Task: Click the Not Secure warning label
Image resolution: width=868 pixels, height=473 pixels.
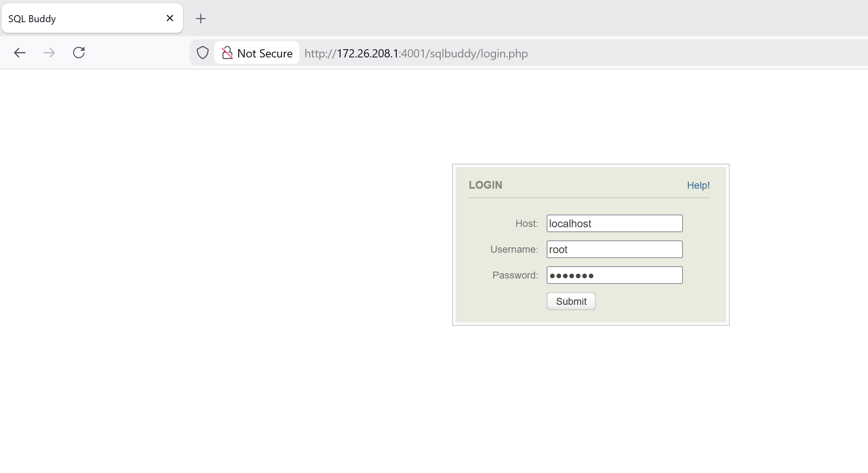Action: tap(265, 53)
